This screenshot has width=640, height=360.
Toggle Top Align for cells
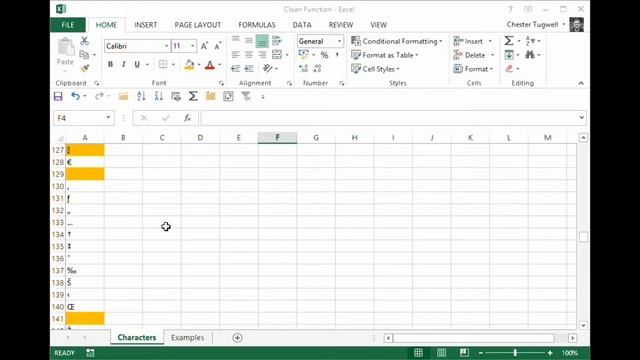236,40
